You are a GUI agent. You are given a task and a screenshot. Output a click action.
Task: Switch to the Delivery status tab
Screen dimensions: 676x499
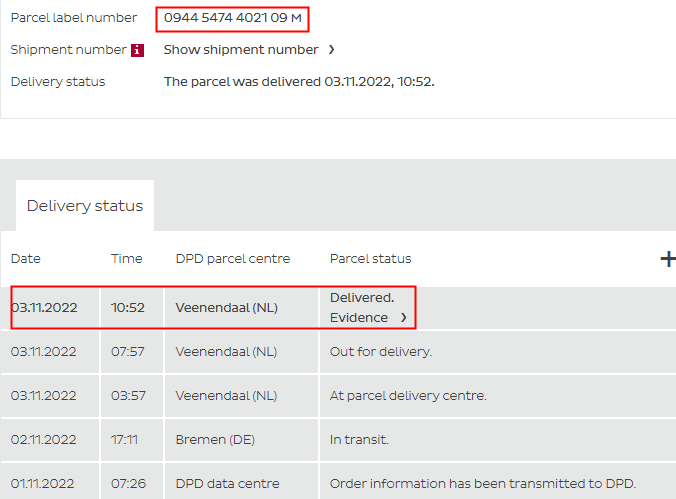tap(85, 206)
